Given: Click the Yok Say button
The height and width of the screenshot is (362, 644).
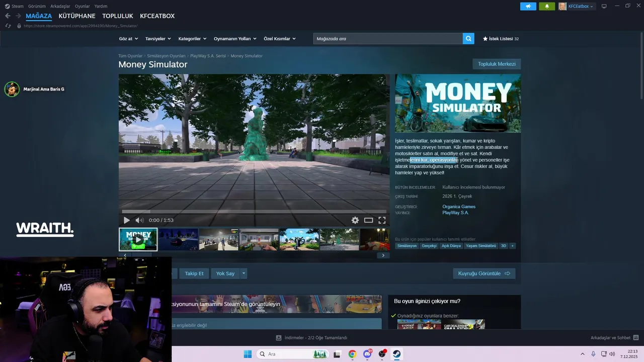Looking at the screenshot, I should point(225,274).
